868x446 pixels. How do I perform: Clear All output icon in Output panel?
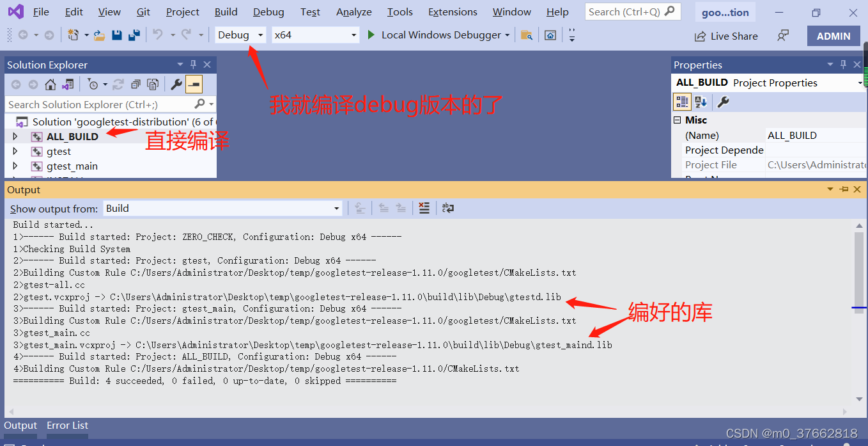(424, 208)
